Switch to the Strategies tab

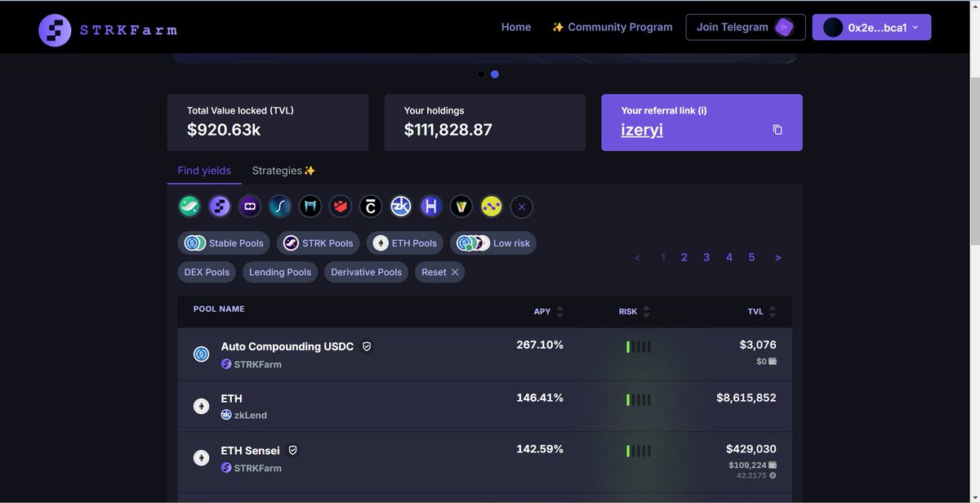coord(283,171)
